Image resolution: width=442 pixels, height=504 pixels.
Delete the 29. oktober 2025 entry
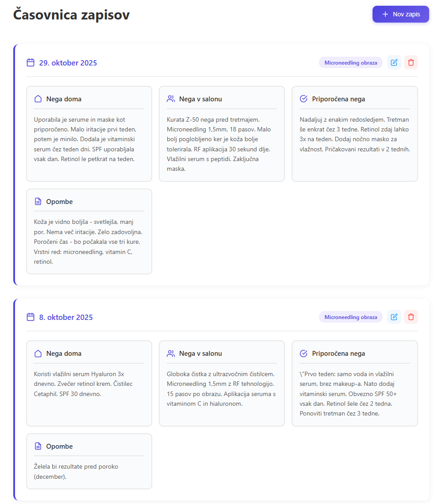[x=411, y=62]
